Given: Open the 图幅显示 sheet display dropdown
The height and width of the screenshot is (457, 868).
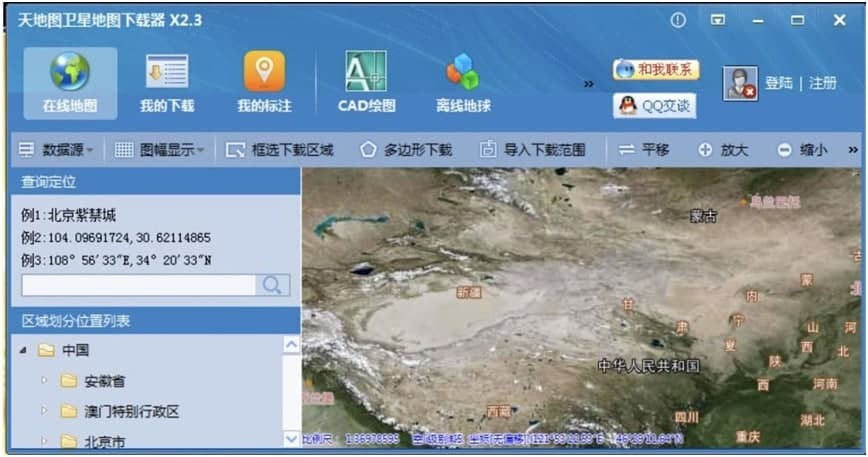Looking at the screenshot, I should click(x=159, y=149).
